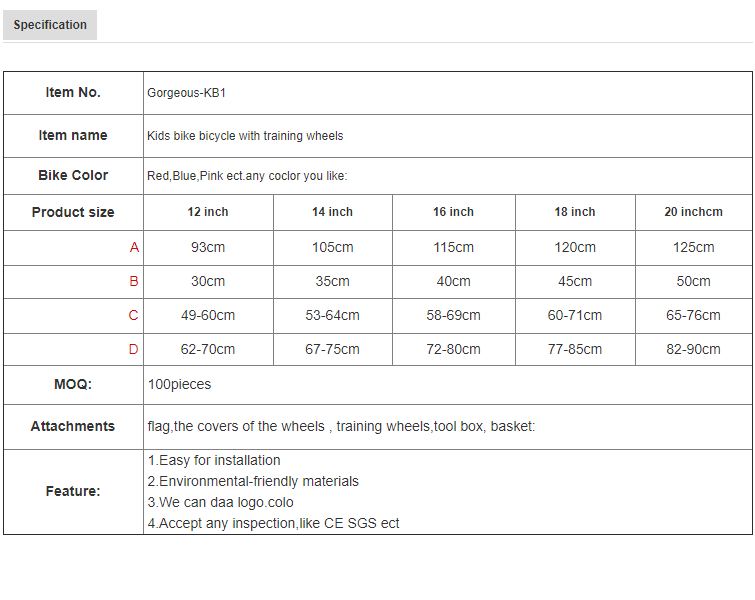
Task: Click the Easy for installation feature line
Action: point(214,461)
